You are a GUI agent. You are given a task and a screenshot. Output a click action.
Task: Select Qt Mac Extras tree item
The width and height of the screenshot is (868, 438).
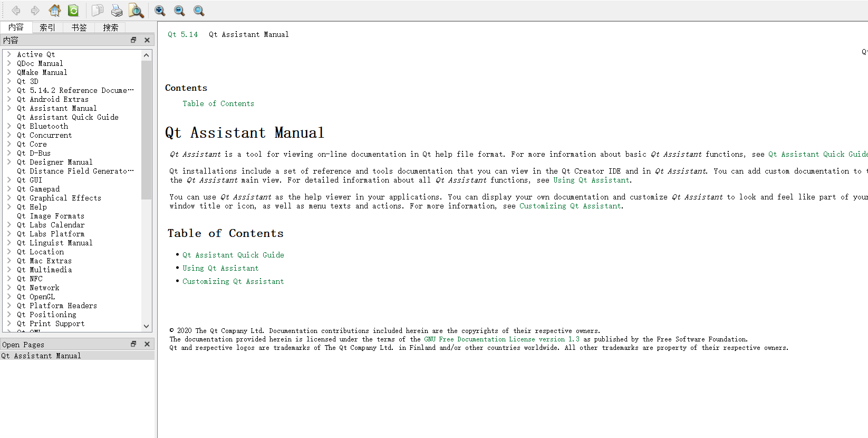pos(44,261)
